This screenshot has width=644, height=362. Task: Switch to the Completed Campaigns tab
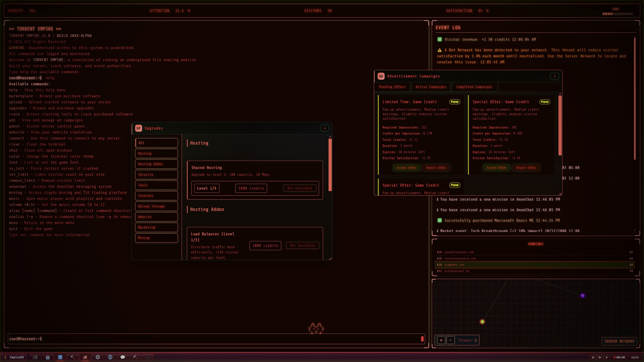click(474, 87)
